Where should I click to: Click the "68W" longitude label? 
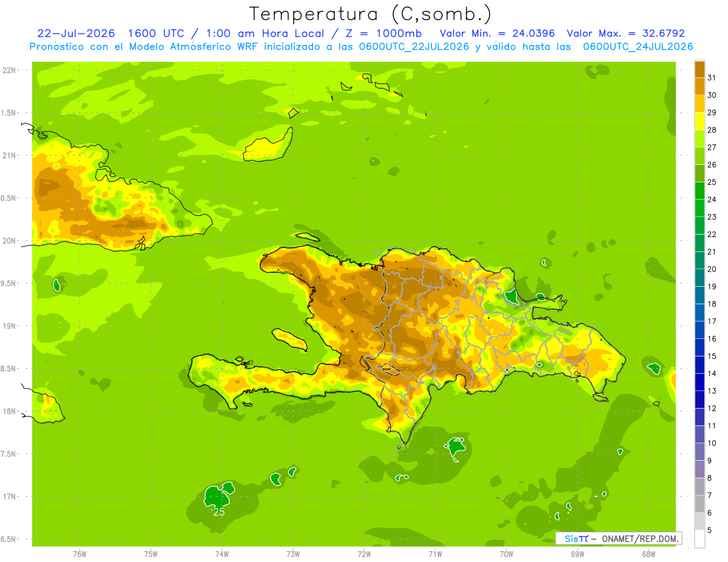coord(649,554)
